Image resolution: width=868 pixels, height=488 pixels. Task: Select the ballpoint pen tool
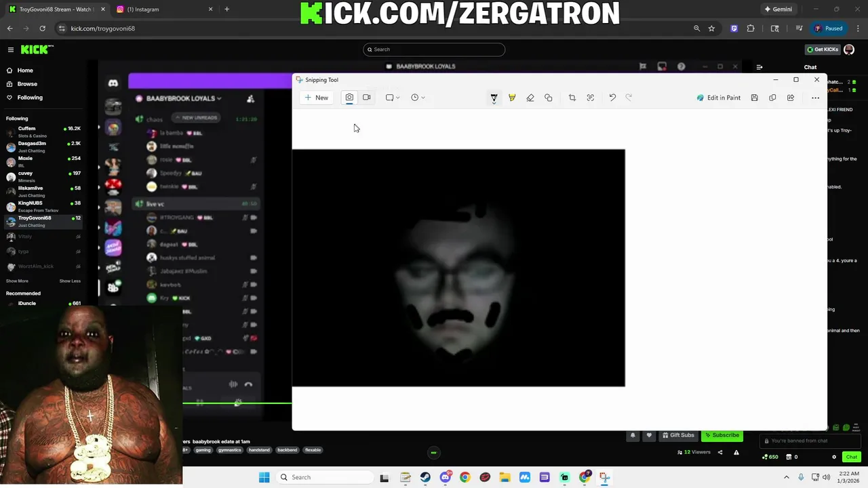click(494, 98)
